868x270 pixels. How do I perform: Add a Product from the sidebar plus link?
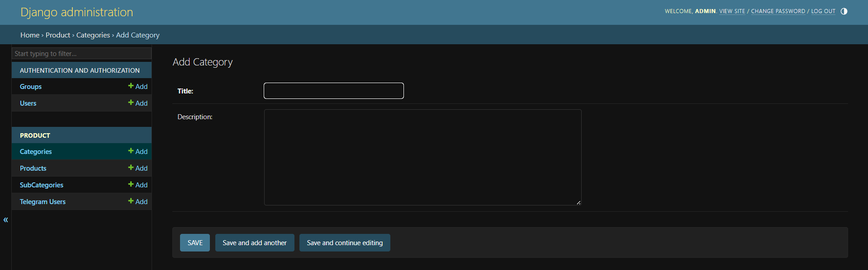138,168
